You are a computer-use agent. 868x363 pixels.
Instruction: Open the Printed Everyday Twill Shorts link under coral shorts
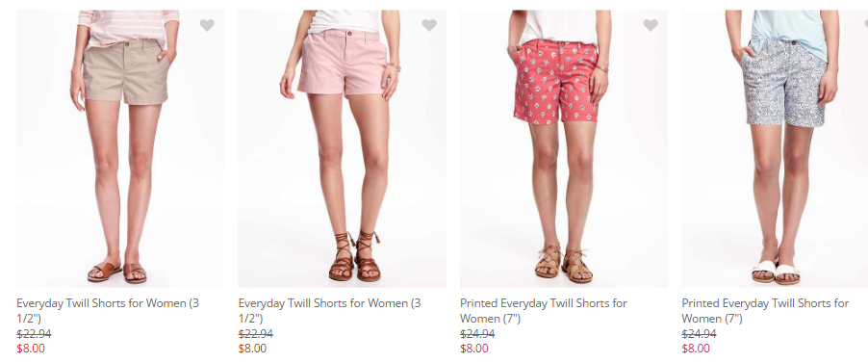(544, 311)
